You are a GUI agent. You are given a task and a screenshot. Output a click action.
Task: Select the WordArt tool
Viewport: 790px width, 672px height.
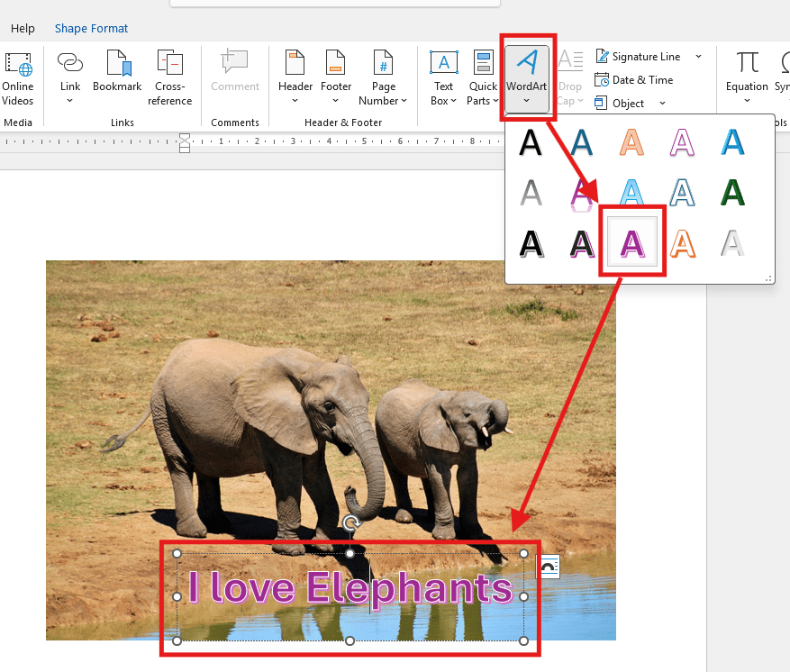(527, 77)
